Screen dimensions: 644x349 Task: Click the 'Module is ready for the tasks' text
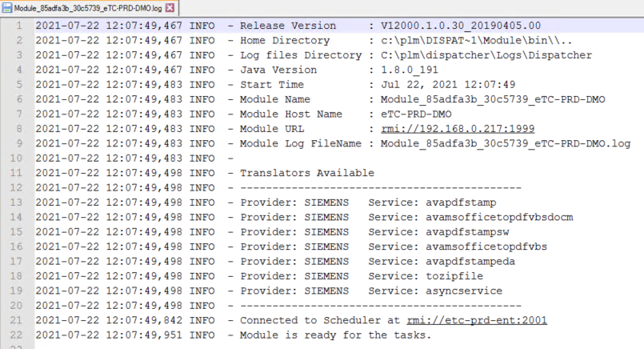(x=336, y=335)
